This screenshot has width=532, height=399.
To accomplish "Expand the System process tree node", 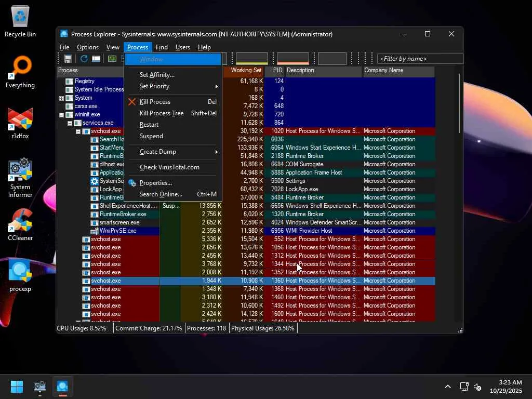I will click(x=61, y=98).
